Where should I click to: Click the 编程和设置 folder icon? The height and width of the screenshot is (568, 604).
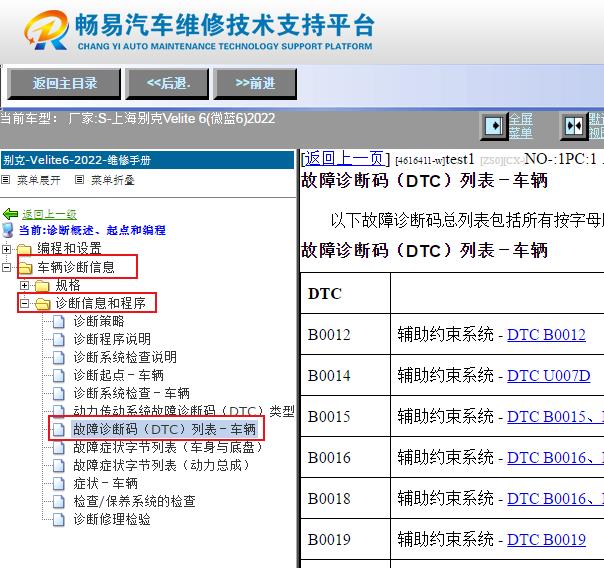(24, 249)
